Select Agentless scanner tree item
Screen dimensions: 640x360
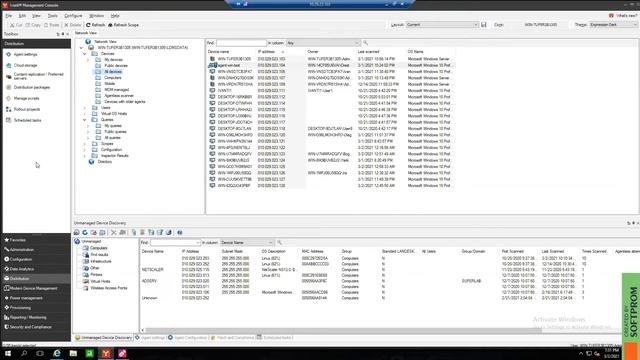[119, 96]
